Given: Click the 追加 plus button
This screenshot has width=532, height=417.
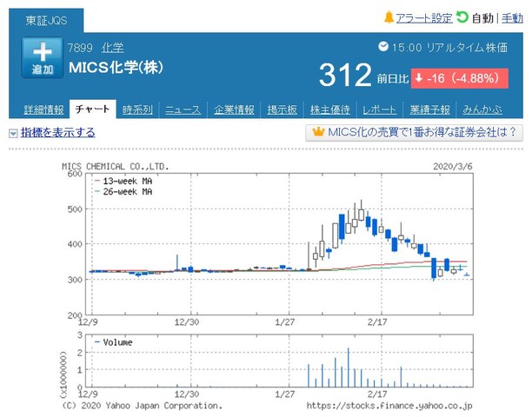Looking at the screenshot, I should (43, 57).
